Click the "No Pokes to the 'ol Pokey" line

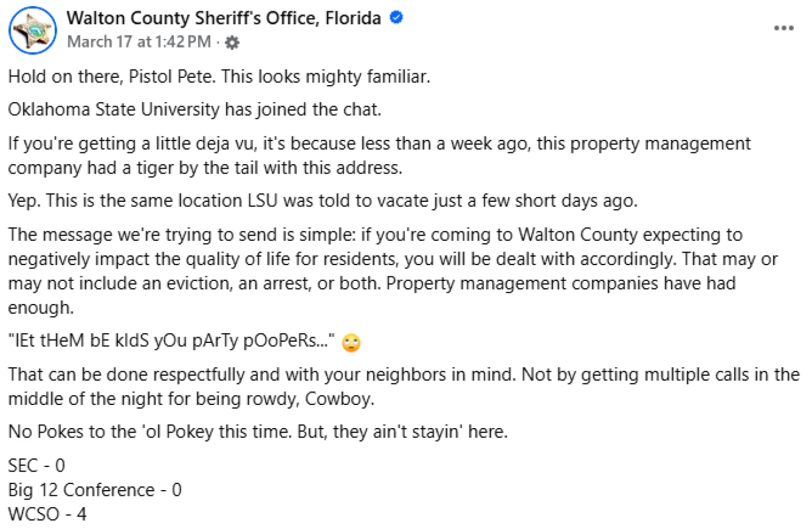[258, 432]
